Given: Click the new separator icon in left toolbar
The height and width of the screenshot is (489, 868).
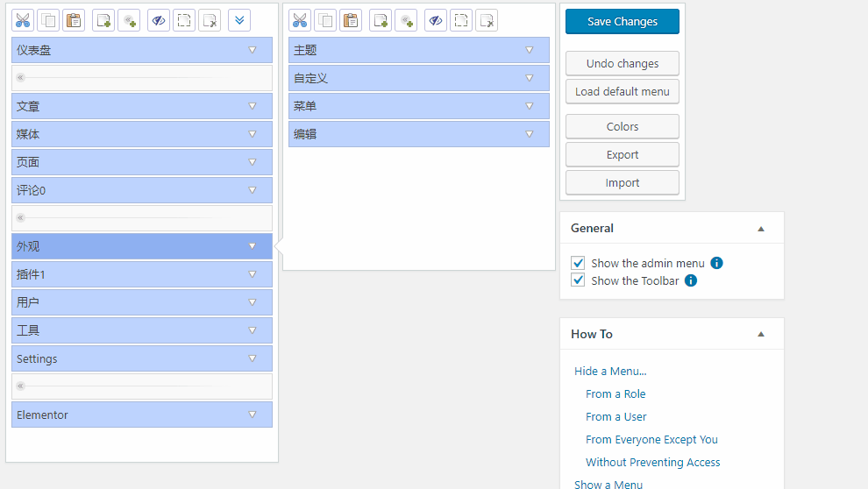Looking at the screenshot, I should 129,21.
